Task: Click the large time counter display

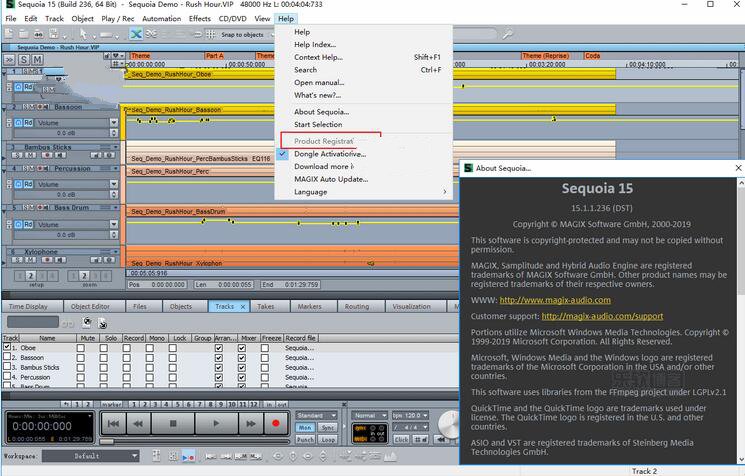Action: pyautogui.click(x=42, y=426)
